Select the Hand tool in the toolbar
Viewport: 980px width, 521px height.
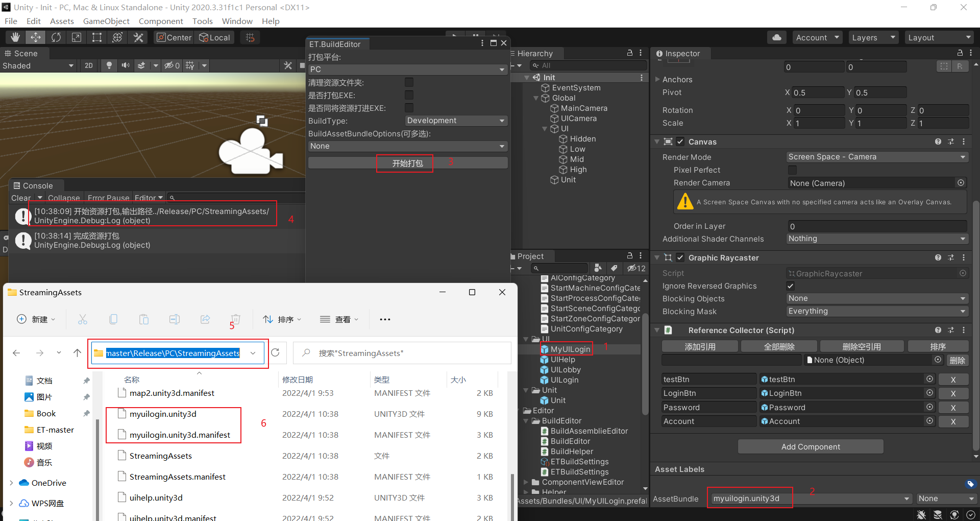[15, 37]
